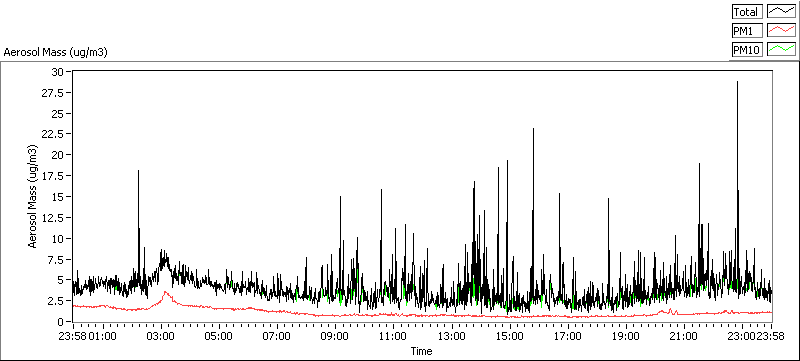Click the 22.5 y-axis tick label
The image size is (800, 361).
click(54, 134)
